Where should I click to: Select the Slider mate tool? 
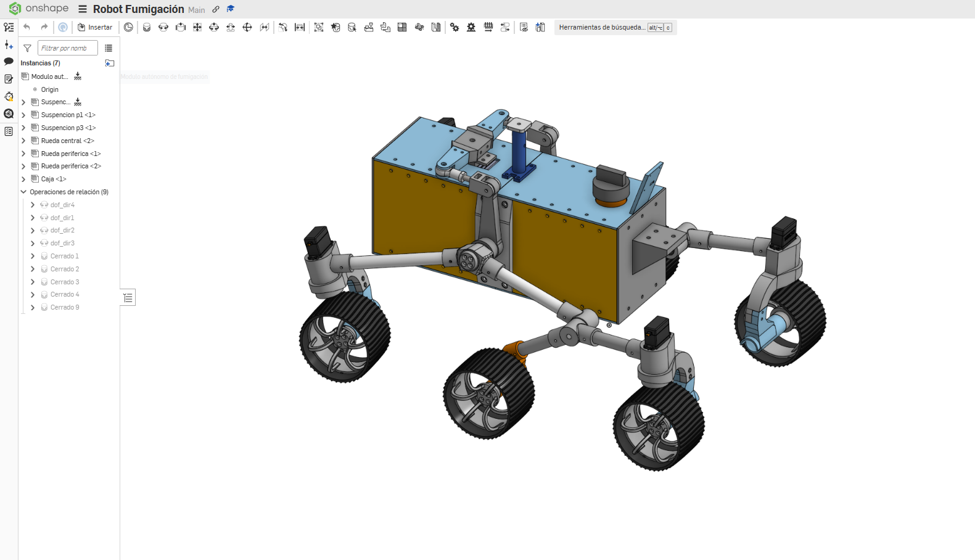pos(181,27)
